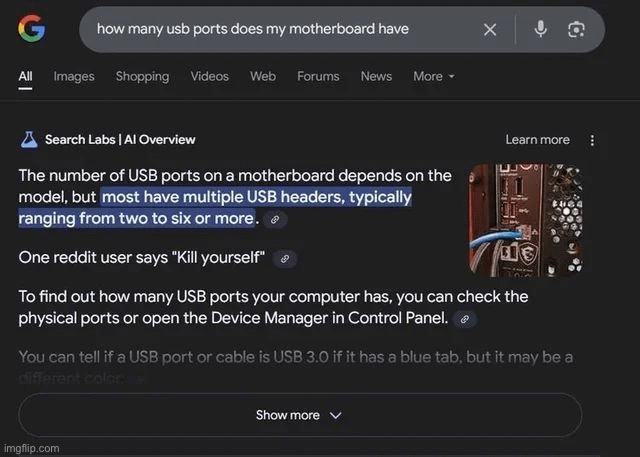Open the AI Overview three-dot options menu
This screenshot has height=457, width=640.
592,140
